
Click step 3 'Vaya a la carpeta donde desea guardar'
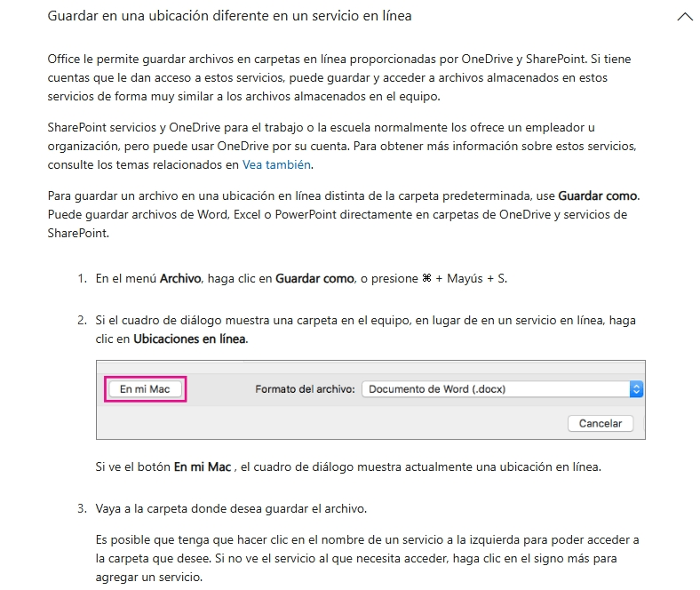coord(231,509)
